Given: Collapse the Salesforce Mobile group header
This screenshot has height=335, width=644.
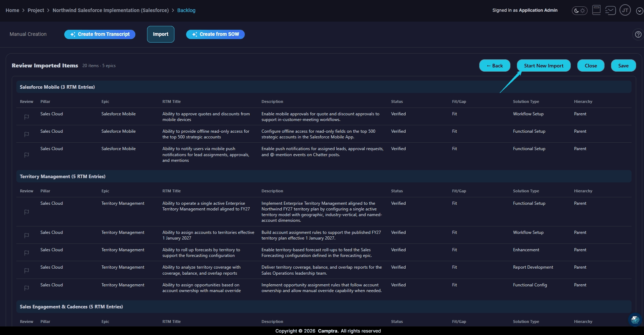Looking at the screenshot, I should 324,87.
